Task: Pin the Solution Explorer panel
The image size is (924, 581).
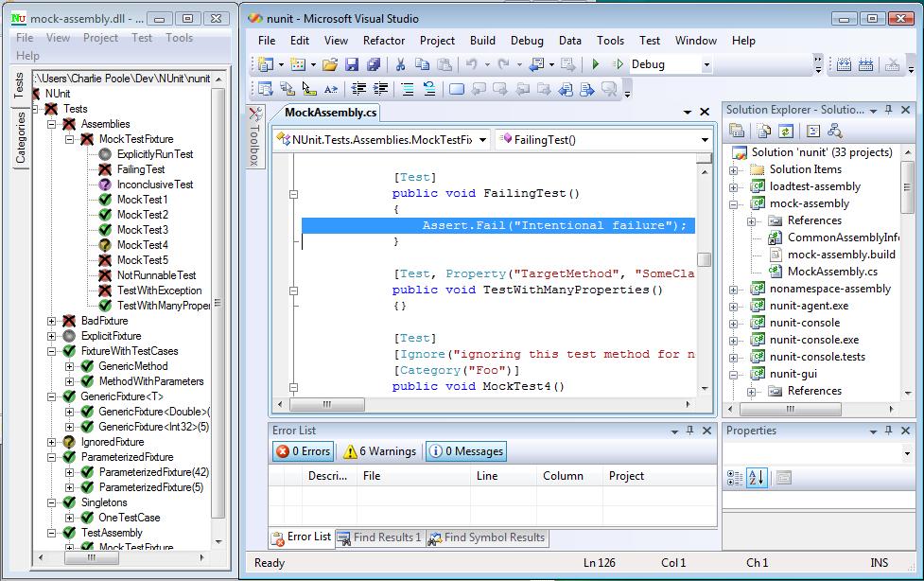Action: (x=889, y=110)
